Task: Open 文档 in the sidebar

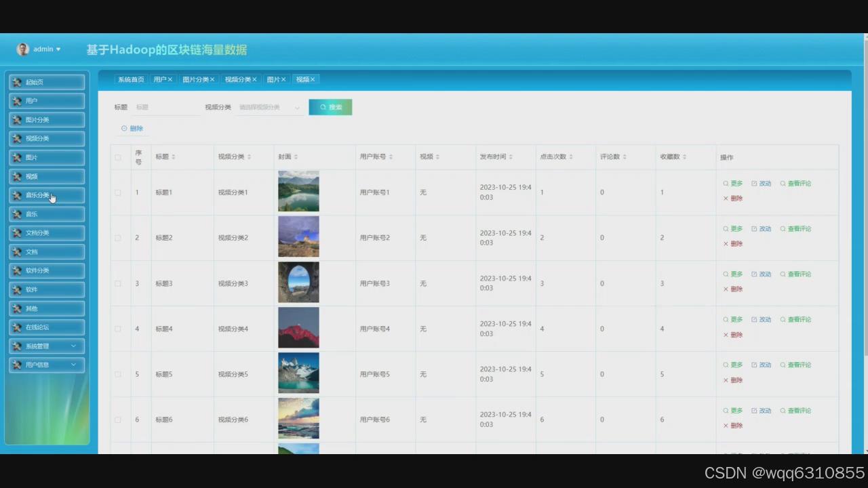Action: pos(47,252)
